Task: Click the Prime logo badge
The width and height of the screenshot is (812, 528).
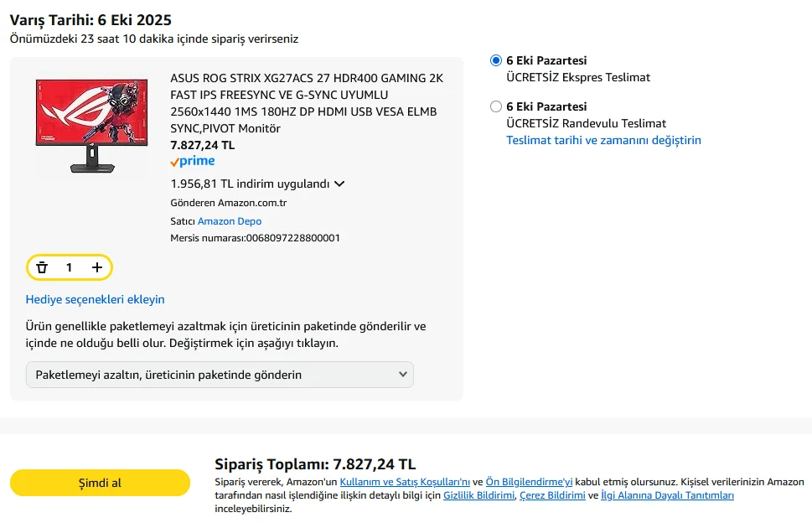Action: [193, 162]
